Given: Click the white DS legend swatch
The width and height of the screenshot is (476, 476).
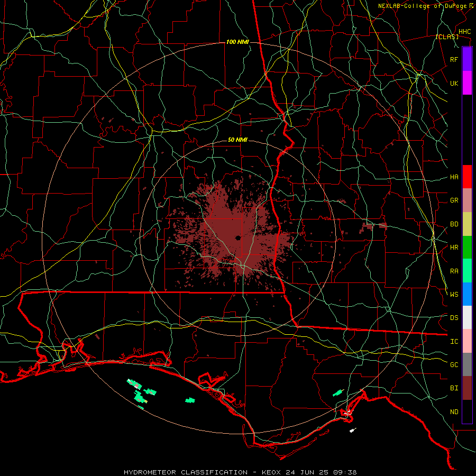Looking at the screenshot, I should click(x=467, y=317).
